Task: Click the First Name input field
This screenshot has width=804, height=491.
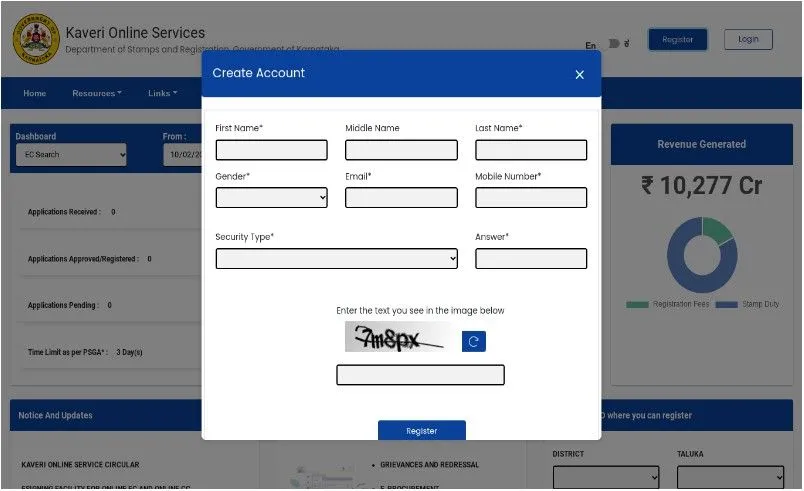Action: click(271, 150)
